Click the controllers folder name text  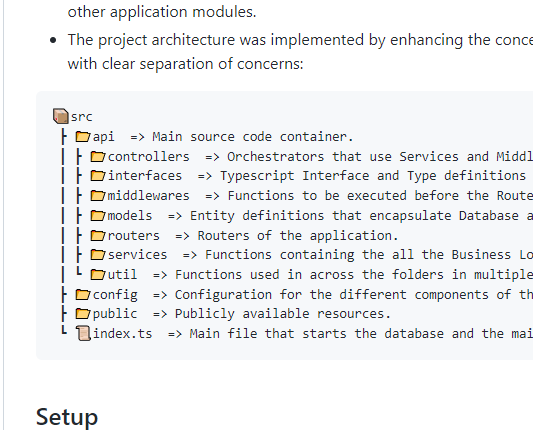[x=149, y=157]
